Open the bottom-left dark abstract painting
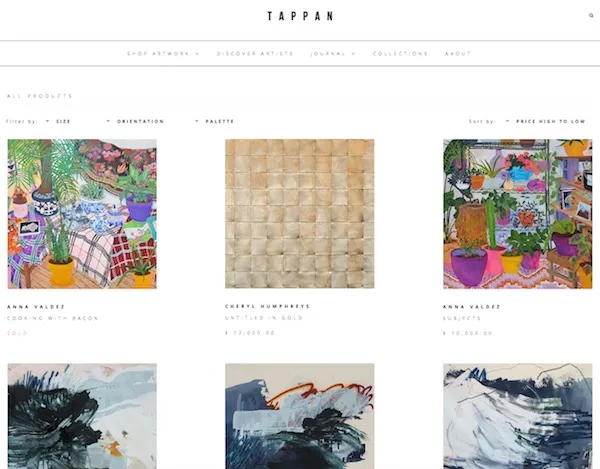Viewport: 600px width, 469px height. click(x=82, y=416)
